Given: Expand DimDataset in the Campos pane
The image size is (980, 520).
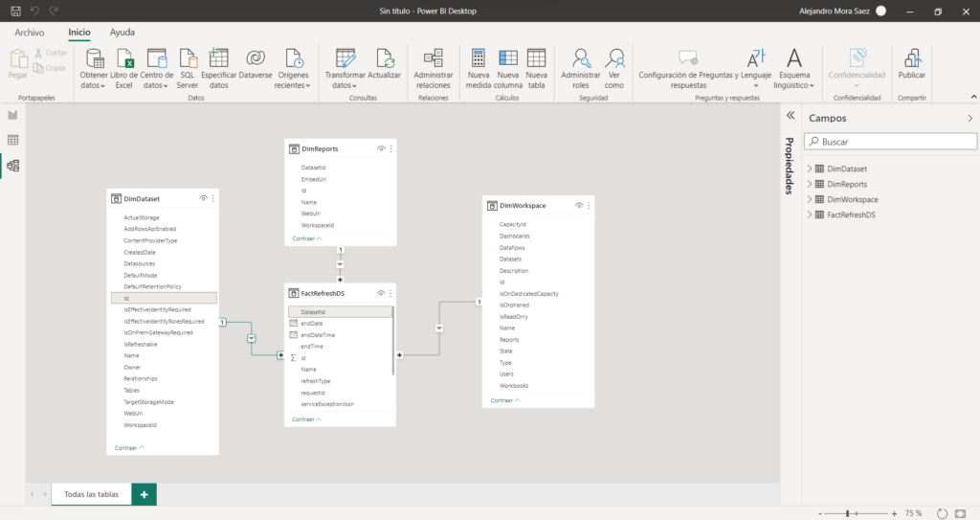Looking at the screenshot, I should (810, 169).
